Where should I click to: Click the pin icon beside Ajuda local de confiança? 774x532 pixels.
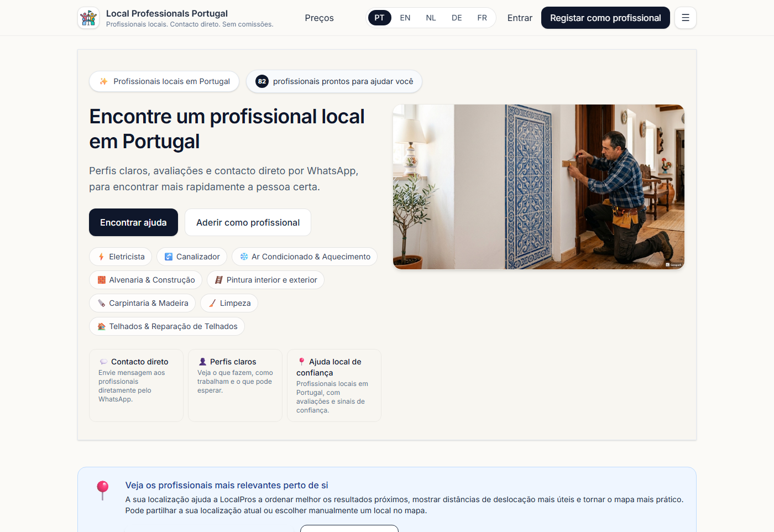pos(301,362)
